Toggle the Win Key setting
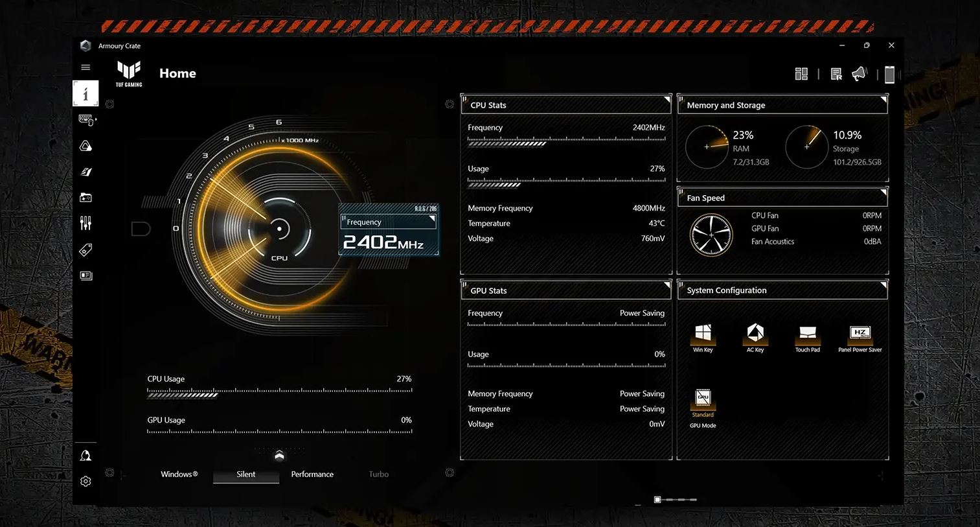This screenshot has height=527, width=980. point(703,333)
